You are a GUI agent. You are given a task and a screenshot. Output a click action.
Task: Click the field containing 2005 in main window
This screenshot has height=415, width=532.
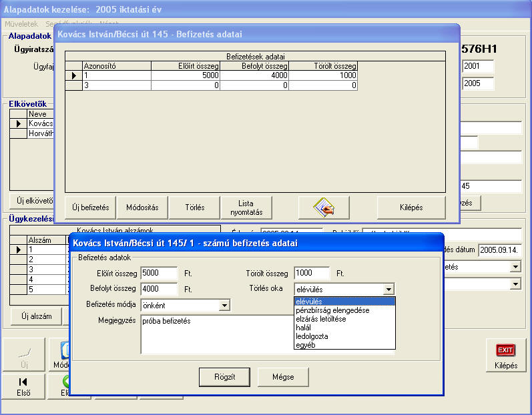tap(478, 83)
